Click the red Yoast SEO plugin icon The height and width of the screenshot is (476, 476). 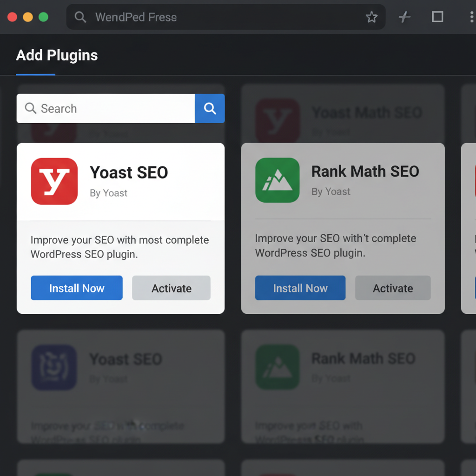tap(54, 181)
